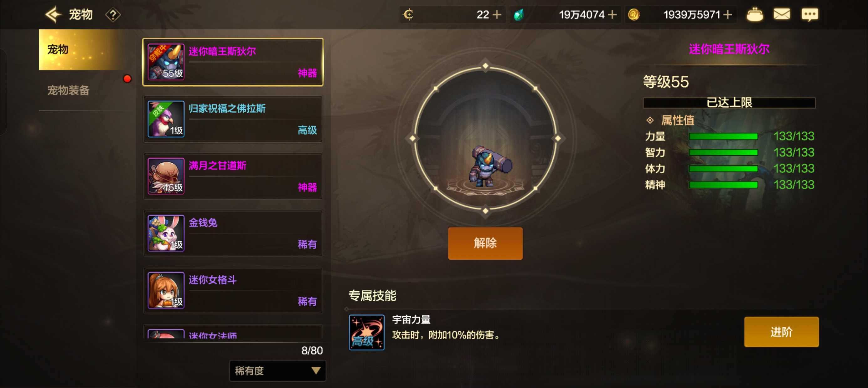Screen dimensions: 868x388
Task: Open the treasure pouch icon
Action: (754, 14)
